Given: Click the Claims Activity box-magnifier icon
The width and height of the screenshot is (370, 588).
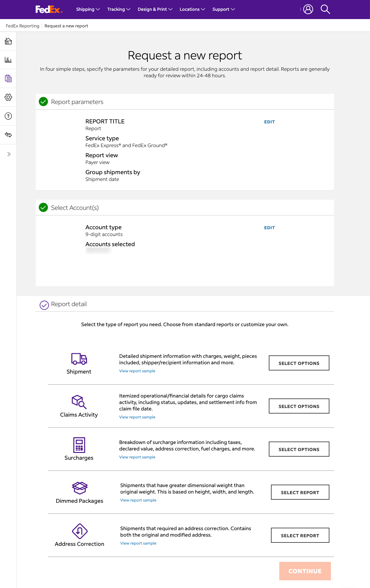Looking at the screenshot, I should point(79,402).
